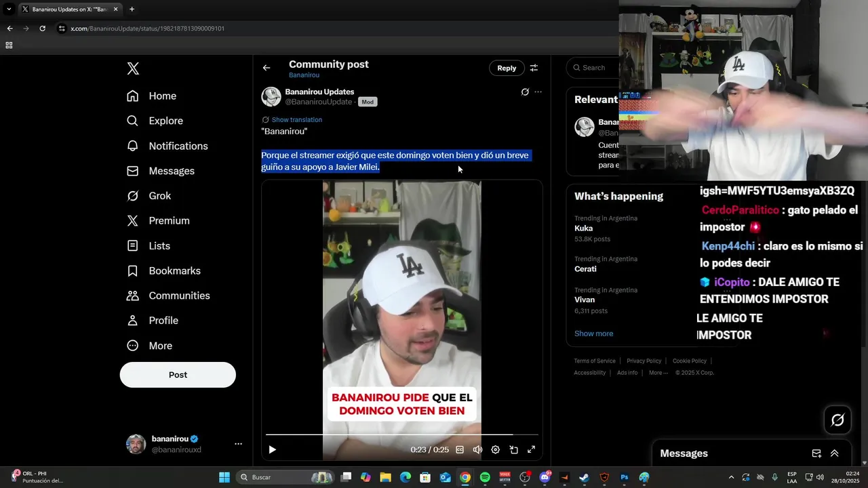Play the video
This screenshot has width=868, height=488.
coord(272,449)
